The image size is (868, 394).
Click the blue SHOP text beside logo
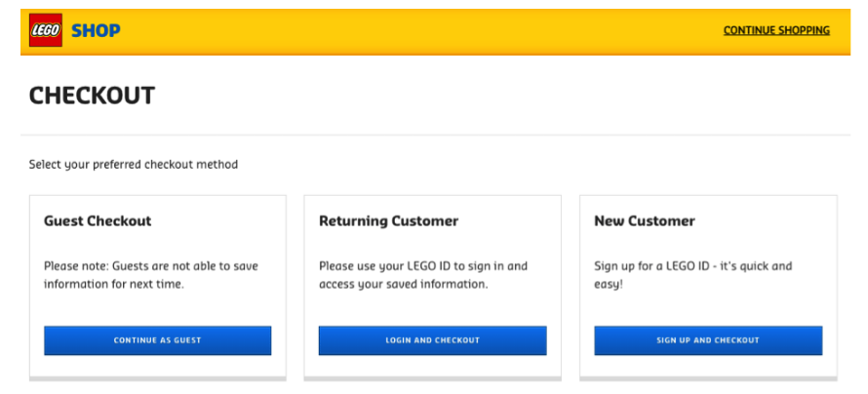coord(96,30)
